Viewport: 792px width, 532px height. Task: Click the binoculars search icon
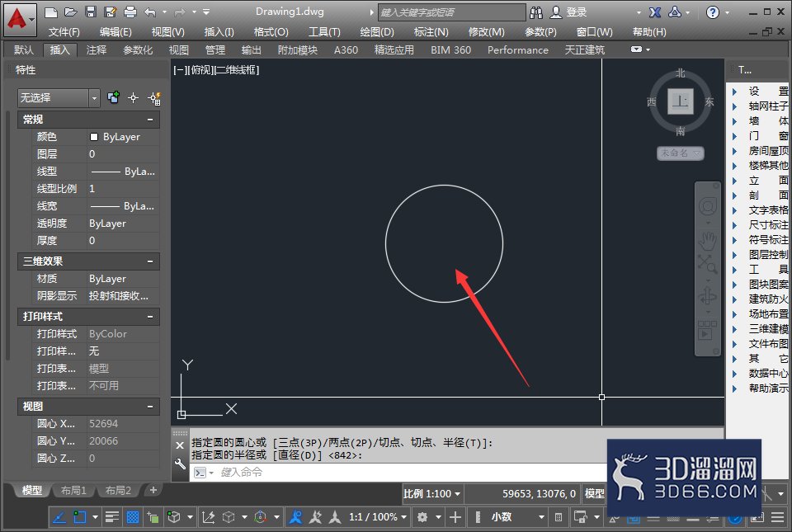pos(536,12)
